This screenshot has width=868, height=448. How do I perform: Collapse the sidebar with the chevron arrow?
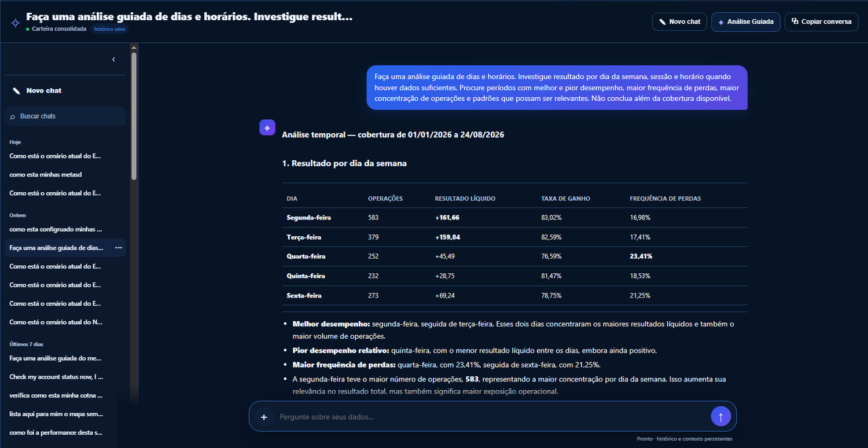click(x=113, y=60)
